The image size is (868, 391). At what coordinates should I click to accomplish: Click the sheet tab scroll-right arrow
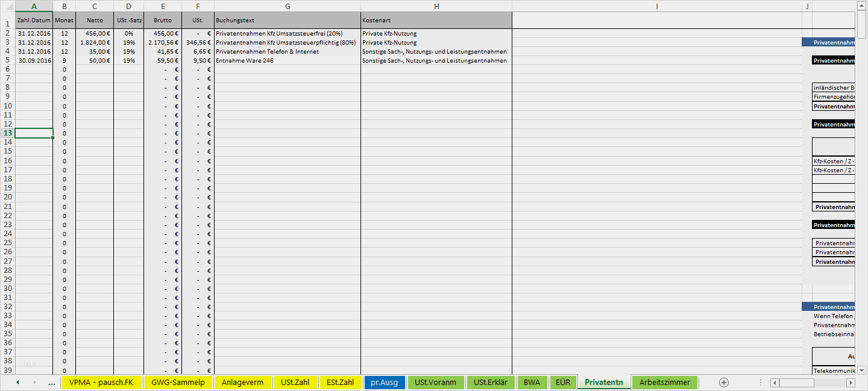tap(34, 383)
